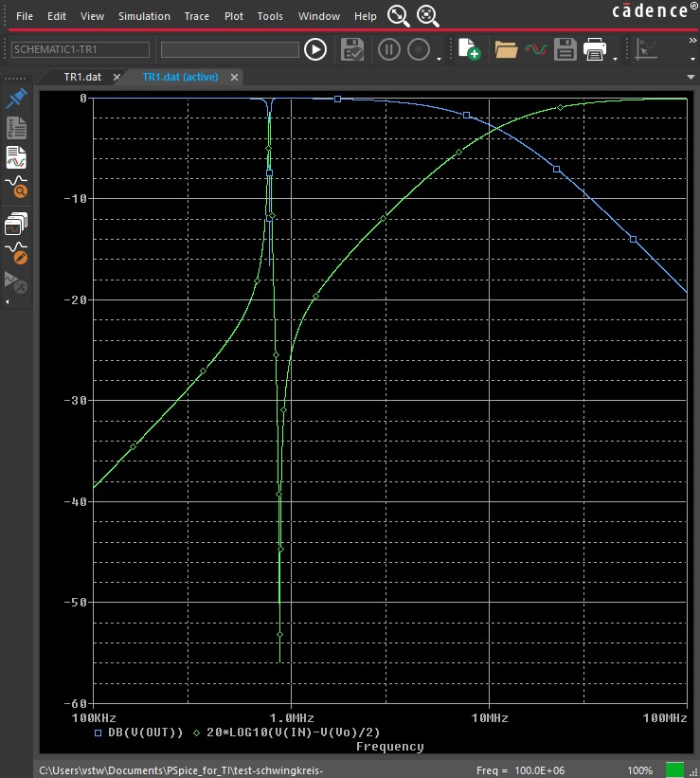700x778 pixels.
Task: Create new file with plus icon
Action: point(469,49)
